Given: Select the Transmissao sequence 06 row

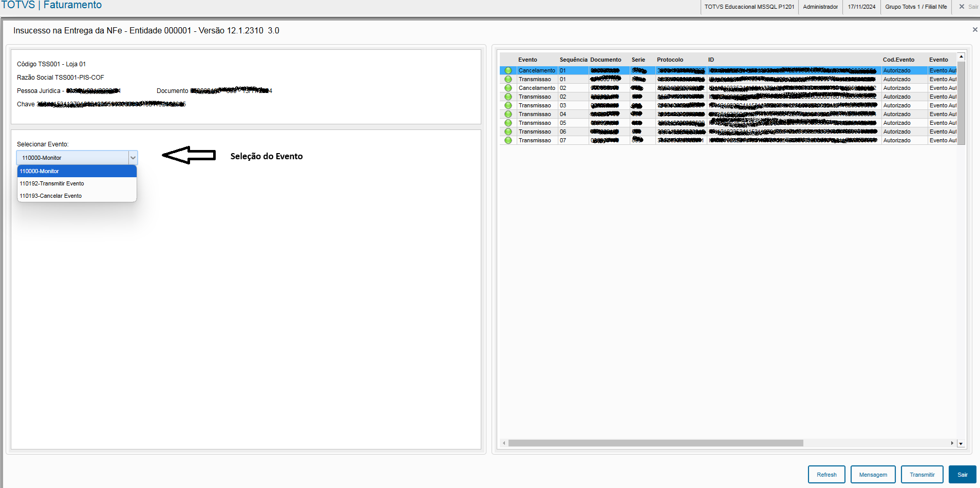Looking at the screenshot, I should (728, 132).
